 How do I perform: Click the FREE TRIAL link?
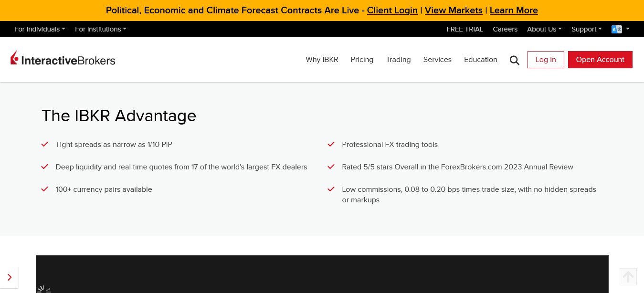pos(465,29)
